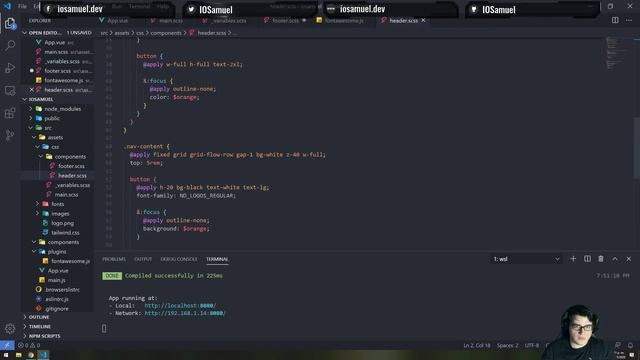The height and width of the screenshot is (360, 640).
Task: Click the errors and warnings status indicator
Action: coord(29,345)
